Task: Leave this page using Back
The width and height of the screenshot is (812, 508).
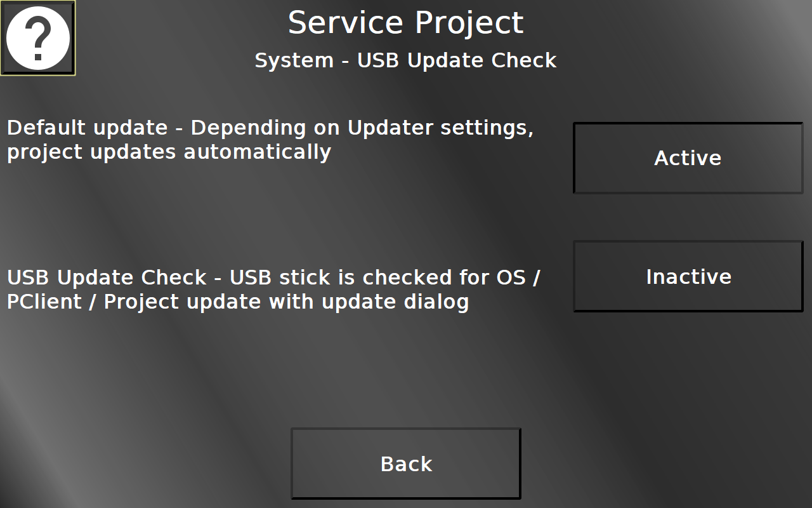Action: tap(406, 464)
